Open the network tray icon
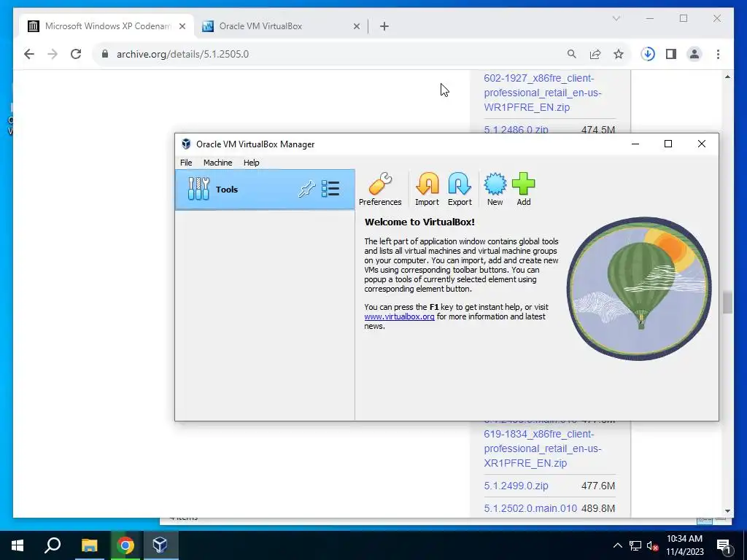This screenshot has width=747, height=560. coord(635,545)
